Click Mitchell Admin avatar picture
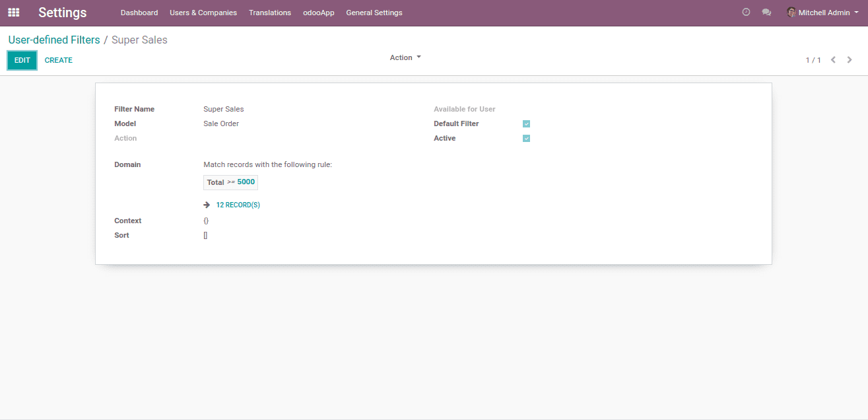 [791, 13]
